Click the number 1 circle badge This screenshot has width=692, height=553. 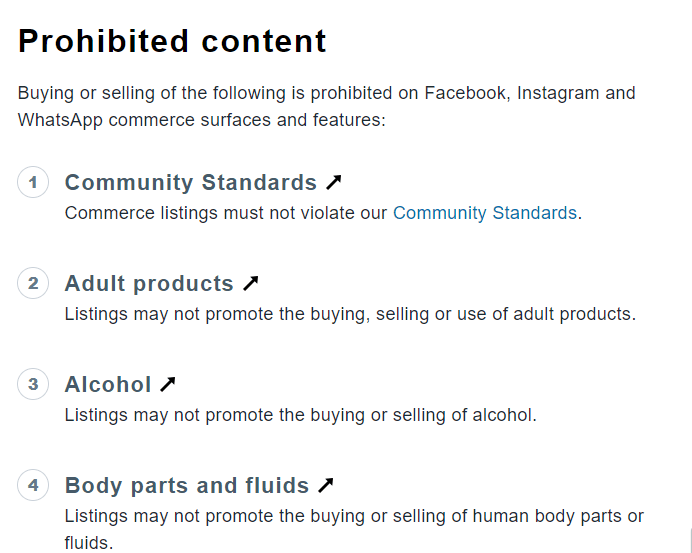coord(33,182)
